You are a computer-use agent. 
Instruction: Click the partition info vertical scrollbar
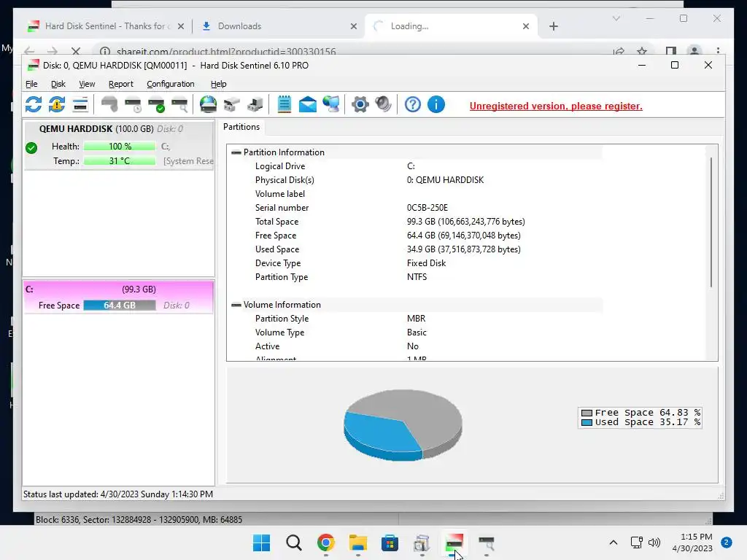coord(711,222)
